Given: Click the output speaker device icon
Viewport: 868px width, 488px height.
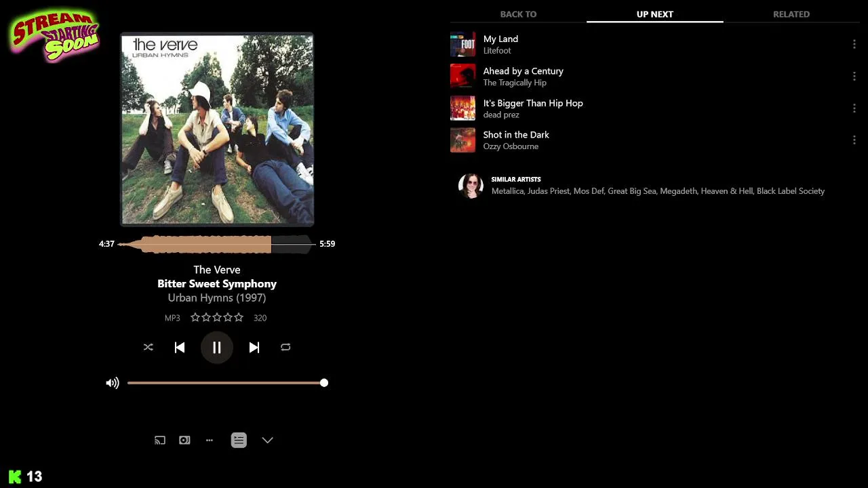Looking at the screenshot, I should click(184, 440).
